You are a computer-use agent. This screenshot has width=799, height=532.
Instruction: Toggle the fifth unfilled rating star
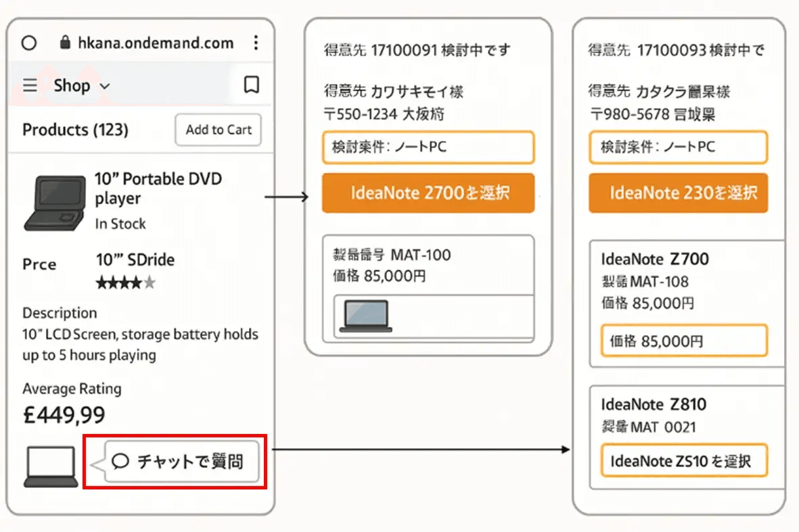coord(150,282)
